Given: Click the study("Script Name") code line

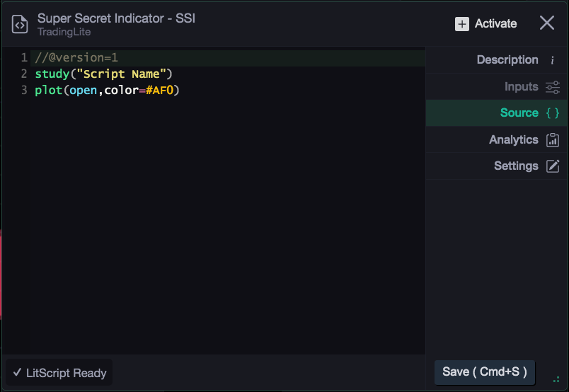Looking at the screenshot, I should 103,74.
